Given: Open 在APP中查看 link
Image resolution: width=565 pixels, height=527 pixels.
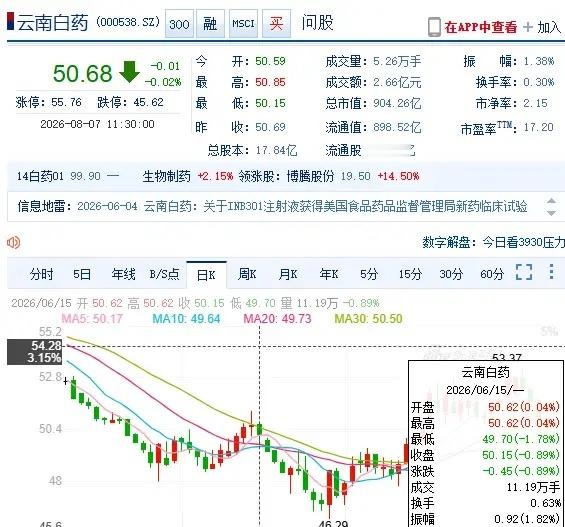Looking at the screenshot, I should 480,27.
